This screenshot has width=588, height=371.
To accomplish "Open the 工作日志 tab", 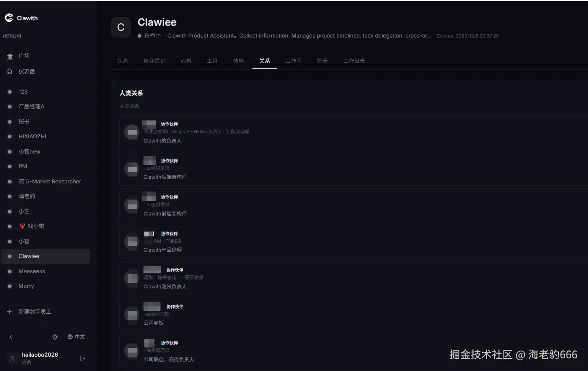I will tap(354, 61).
